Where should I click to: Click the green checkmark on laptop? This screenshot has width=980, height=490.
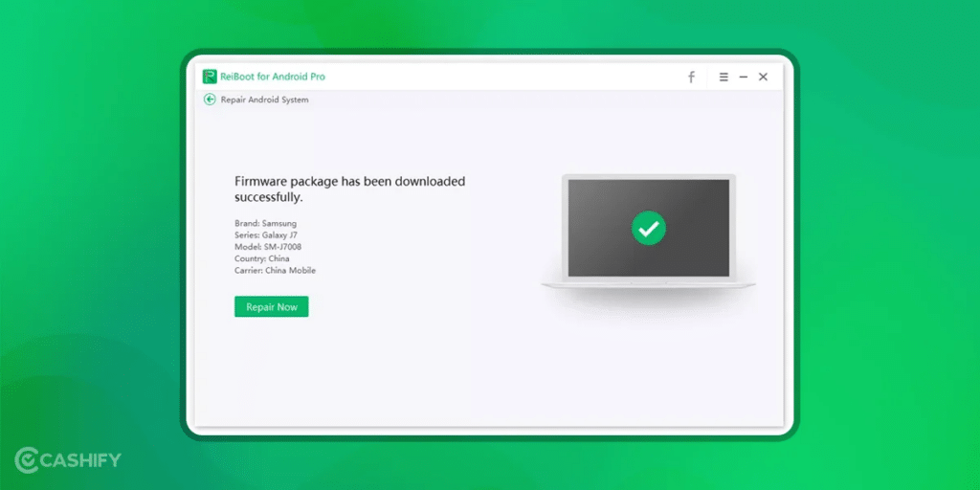coord(649,228)
